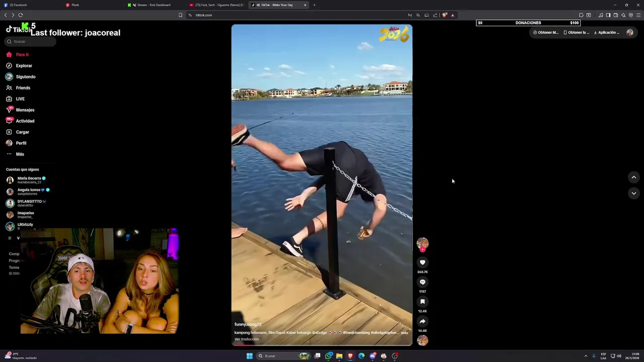Expand the caption with más
Image resolution: width=644 pixels, height=362 pixels.
tap(405, 333)
